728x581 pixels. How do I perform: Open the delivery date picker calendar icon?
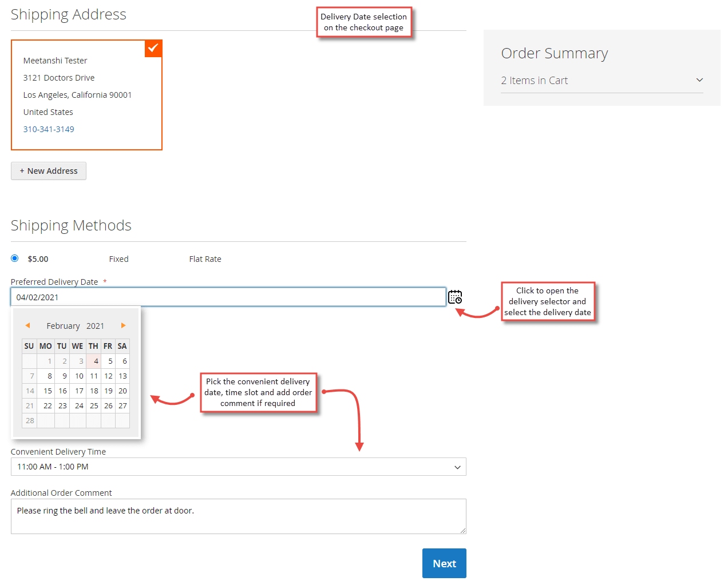click(455, 296)
